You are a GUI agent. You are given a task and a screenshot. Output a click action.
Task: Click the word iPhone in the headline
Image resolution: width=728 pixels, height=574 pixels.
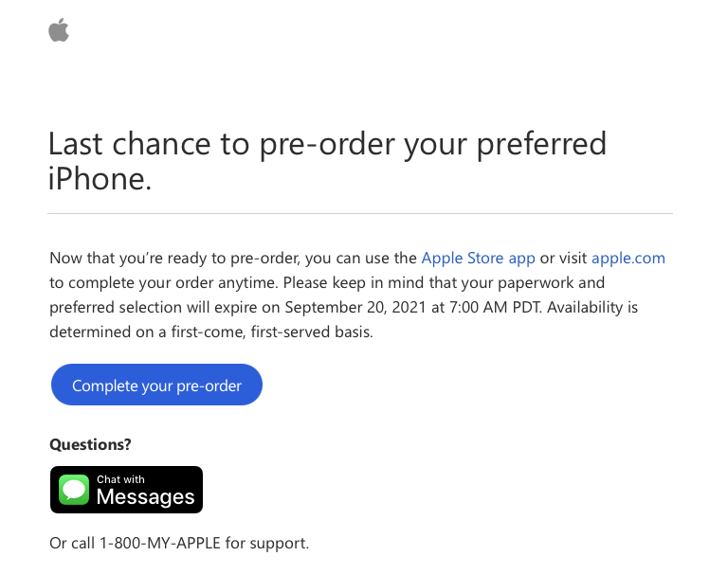[100, 179]
